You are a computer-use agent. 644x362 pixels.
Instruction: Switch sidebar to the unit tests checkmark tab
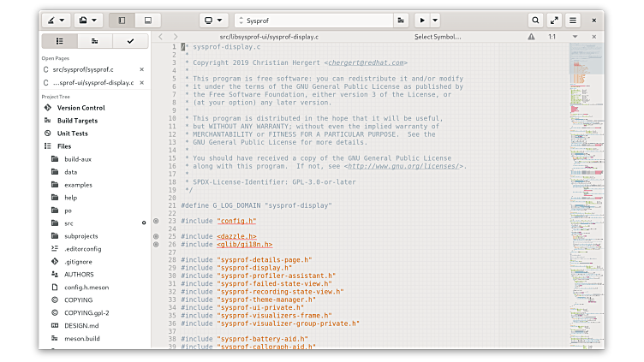click(130, 41)
